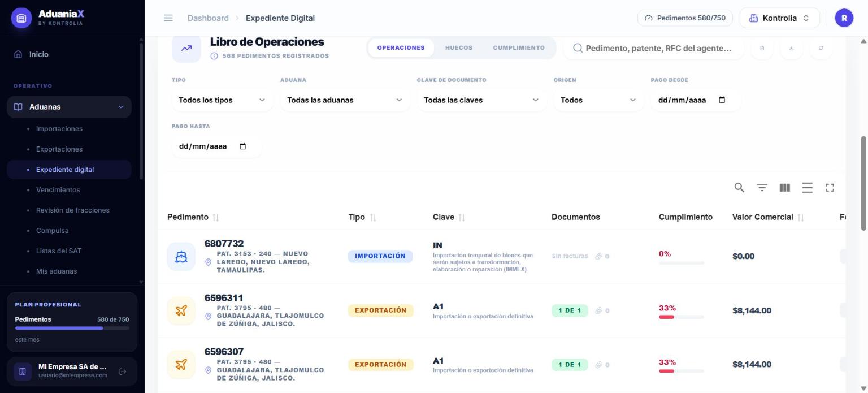Sort by Pedimento column arrows

[x=215, y=217]
